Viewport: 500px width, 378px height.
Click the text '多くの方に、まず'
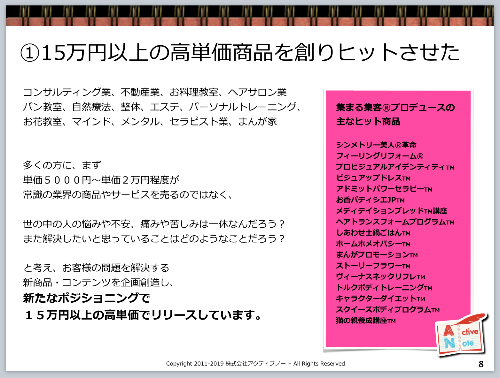(x=62, y=165)
